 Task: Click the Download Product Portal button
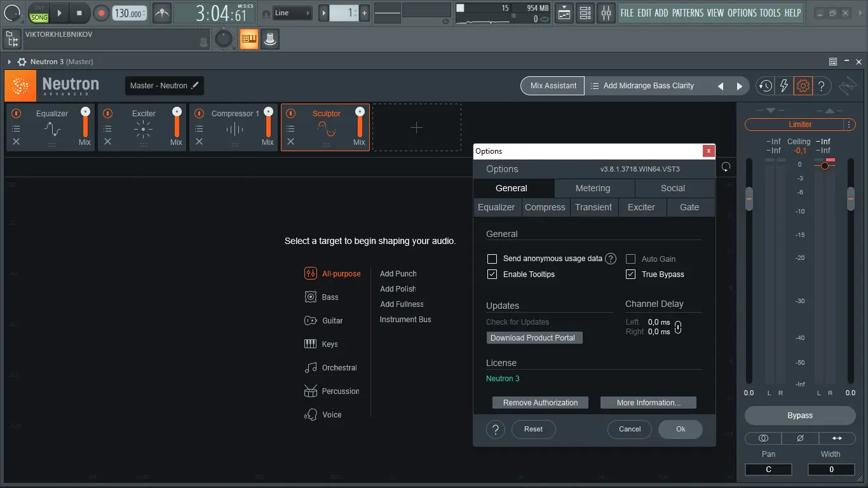point(534,337)
